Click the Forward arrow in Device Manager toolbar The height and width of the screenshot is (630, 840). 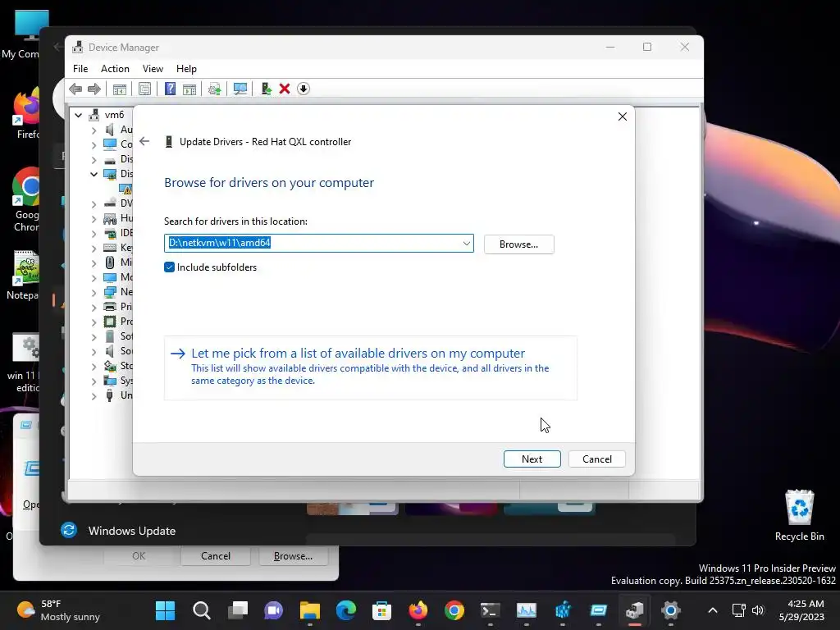94,89
